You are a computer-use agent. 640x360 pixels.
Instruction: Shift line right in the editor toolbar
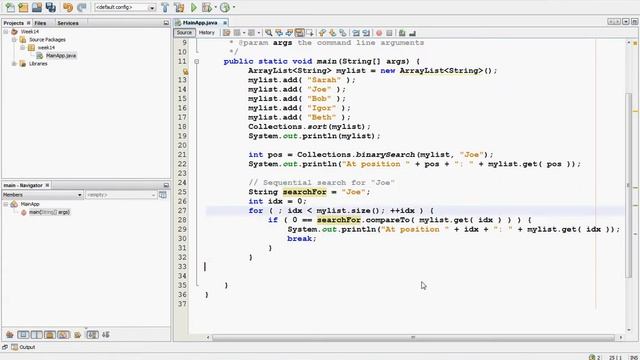click(x=366, y=33)
